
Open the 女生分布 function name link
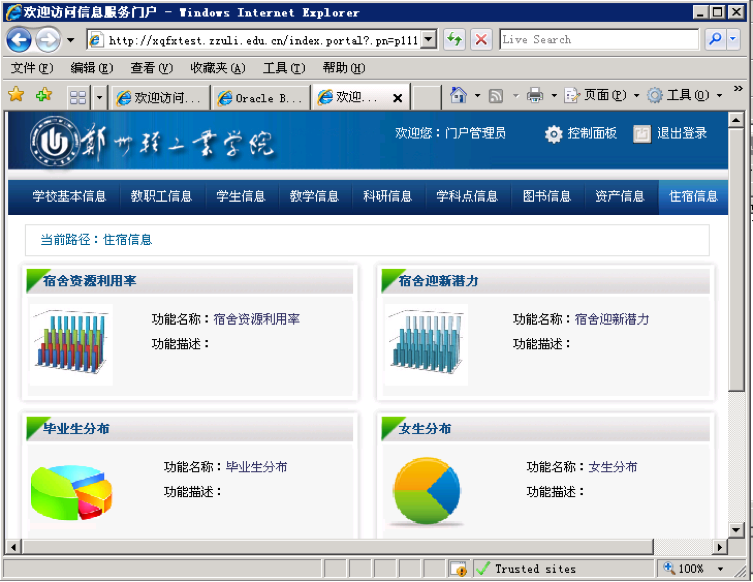[x=613, y=467]
